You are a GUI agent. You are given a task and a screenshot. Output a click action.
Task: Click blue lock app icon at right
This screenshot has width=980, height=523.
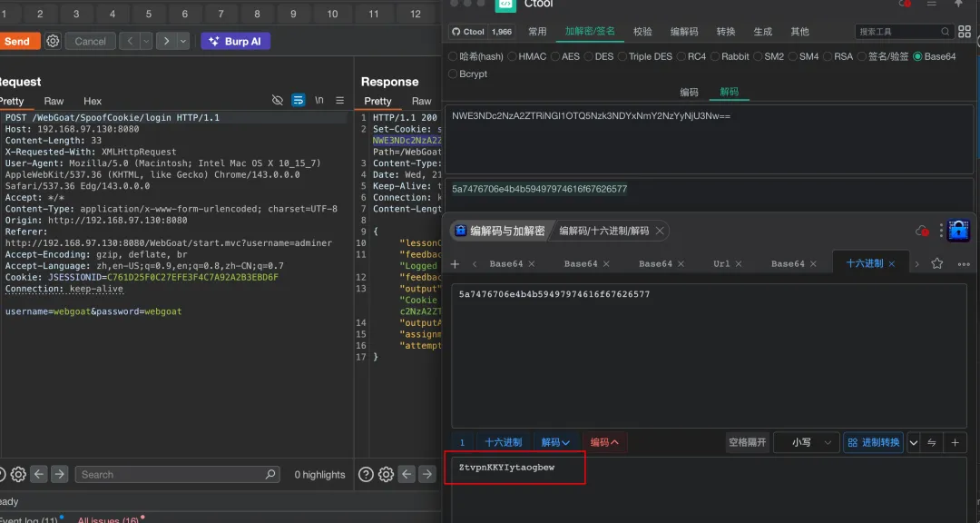pos(958,231)
